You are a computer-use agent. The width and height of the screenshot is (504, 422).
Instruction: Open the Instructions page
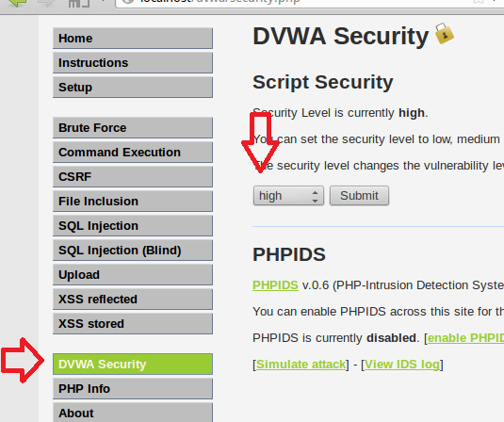click(x=133, y=63)
